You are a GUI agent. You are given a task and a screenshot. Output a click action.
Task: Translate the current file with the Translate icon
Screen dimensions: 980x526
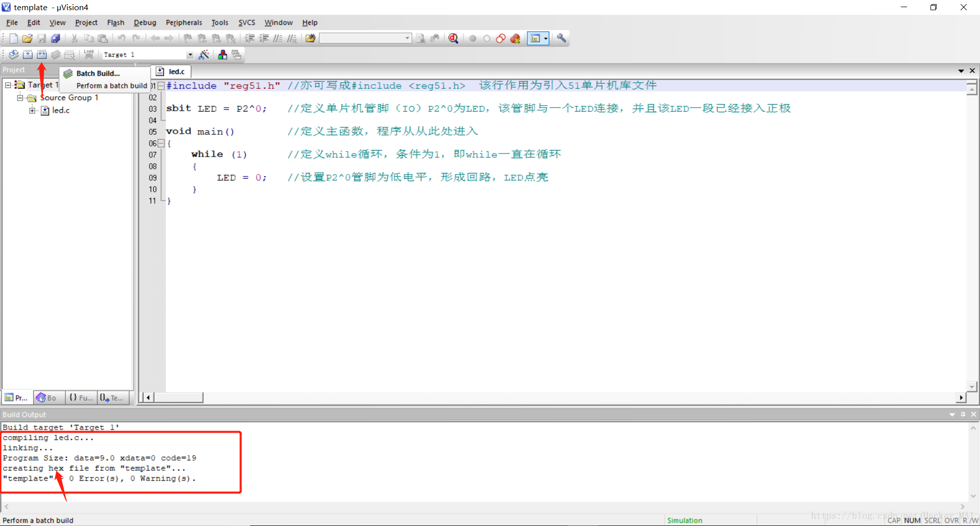(x=14, y=55)
